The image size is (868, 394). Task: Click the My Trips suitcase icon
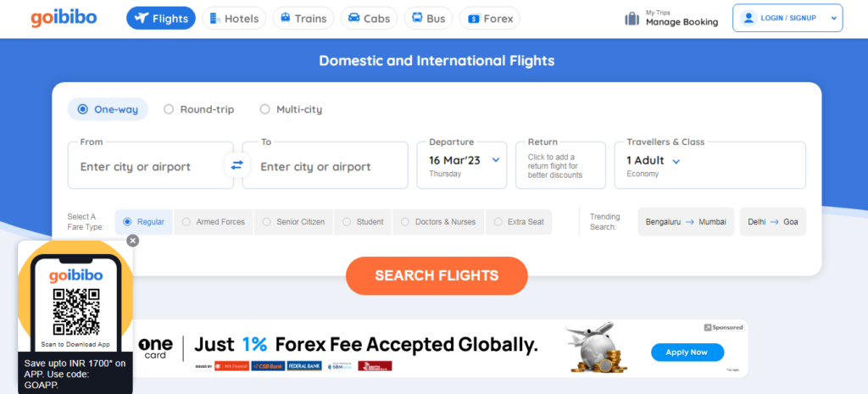(x=632, y=19)
